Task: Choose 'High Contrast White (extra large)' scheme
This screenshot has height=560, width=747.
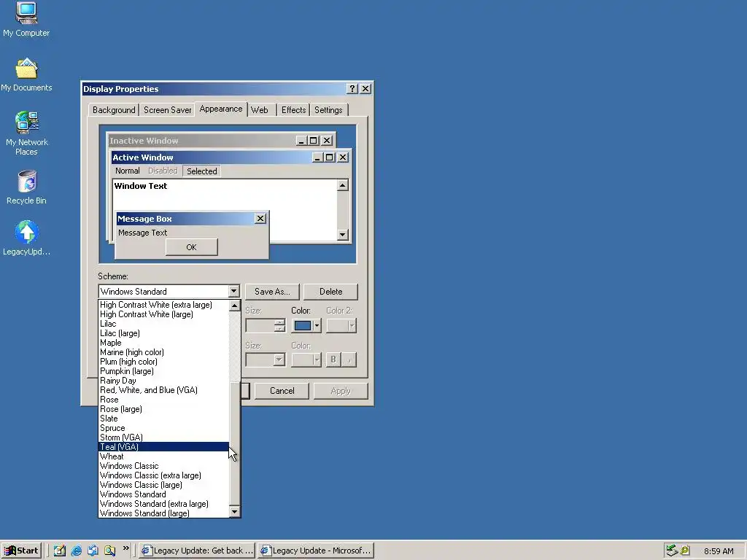Action: pyautogui.click(x=164, y=305)
